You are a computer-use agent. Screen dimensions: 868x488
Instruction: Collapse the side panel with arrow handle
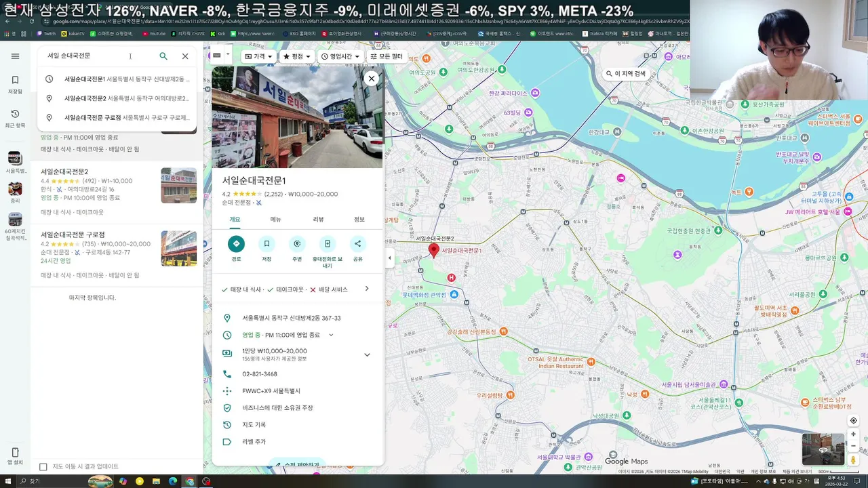point(389,258)
